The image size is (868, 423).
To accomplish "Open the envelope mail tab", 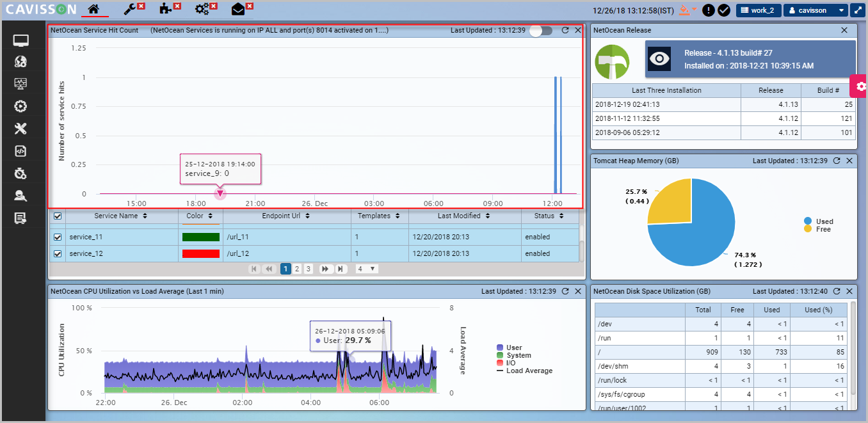I will (238, 9).
